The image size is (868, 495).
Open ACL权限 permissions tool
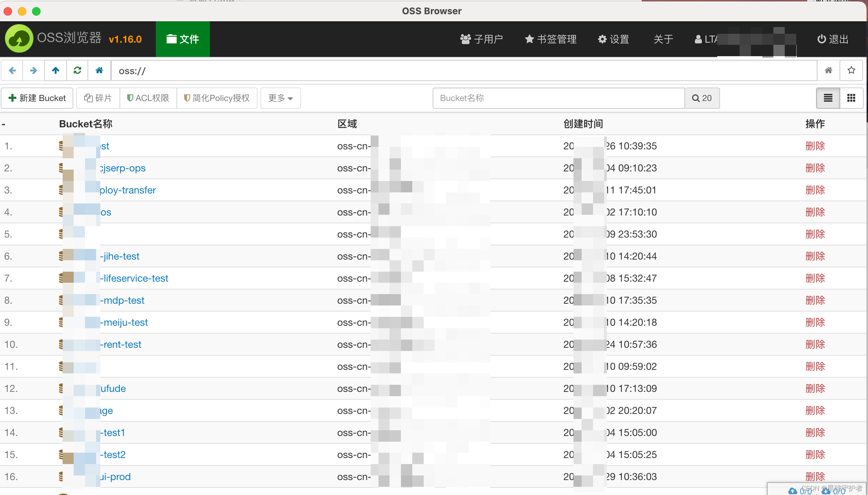click(x=148, y=98)
